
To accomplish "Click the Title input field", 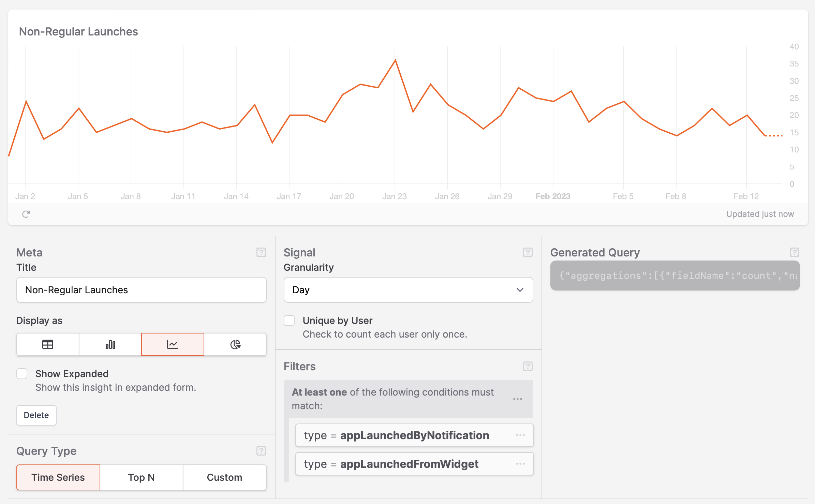I will pyautogui.click(x=141, y=290).
